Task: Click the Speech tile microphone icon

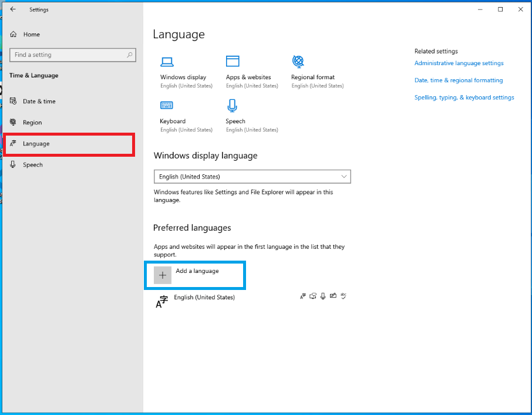Action: (x=232, y=106)
